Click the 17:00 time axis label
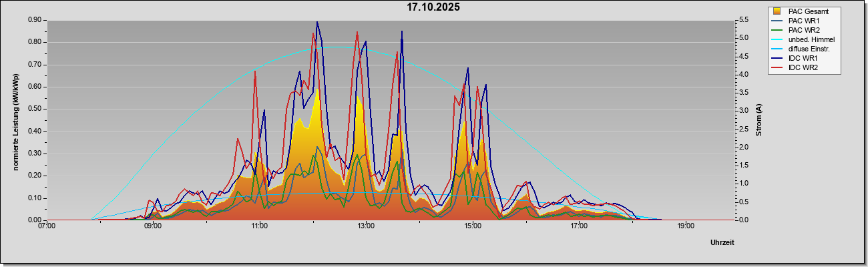This screenshot has height=267, width=868. click(x=579, y=226)
